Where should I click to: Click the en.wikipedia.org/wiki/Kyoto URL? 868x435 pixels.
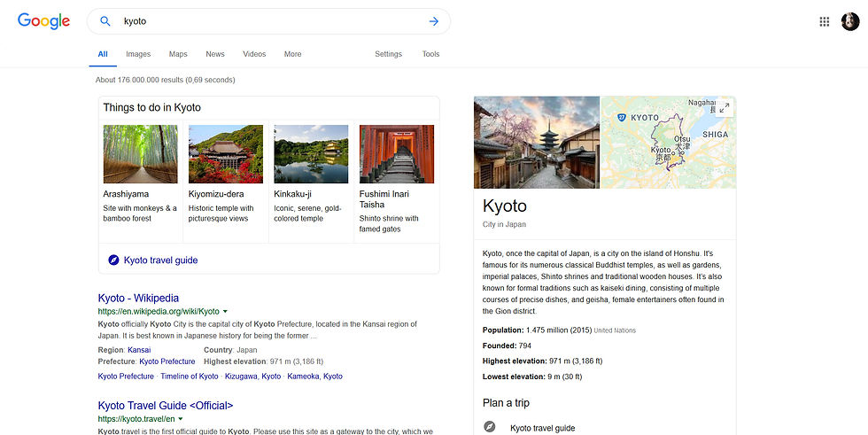point(159,312)
